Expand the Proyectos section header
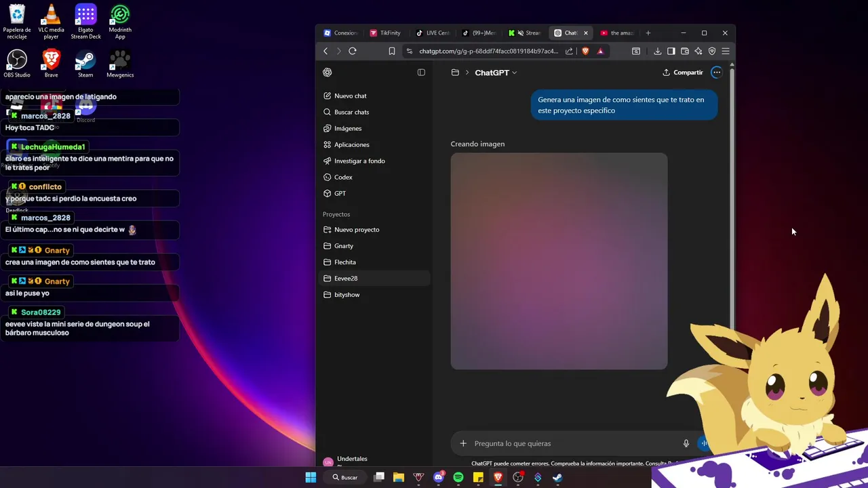This screenshot has width=868, height=488. [x=336, y=214]
